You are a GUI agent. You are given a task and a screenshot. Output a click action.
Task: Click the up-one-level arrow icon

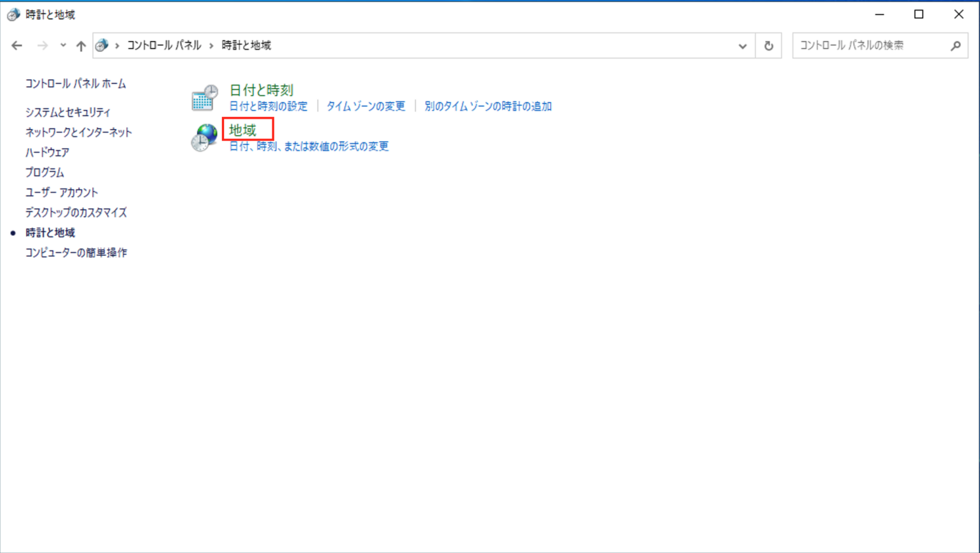click(80, 45)
